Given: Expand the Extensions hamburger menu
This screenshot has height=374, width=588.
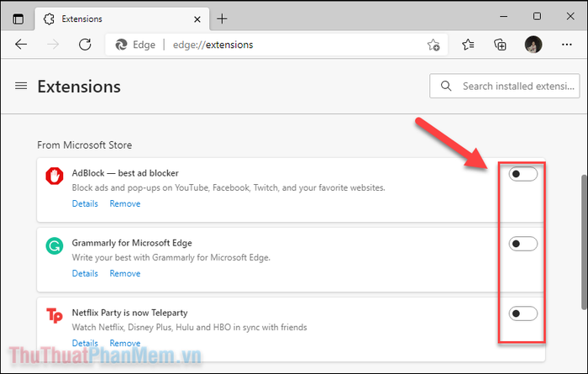Looking at the screenshot, I should tap(21, 87).
